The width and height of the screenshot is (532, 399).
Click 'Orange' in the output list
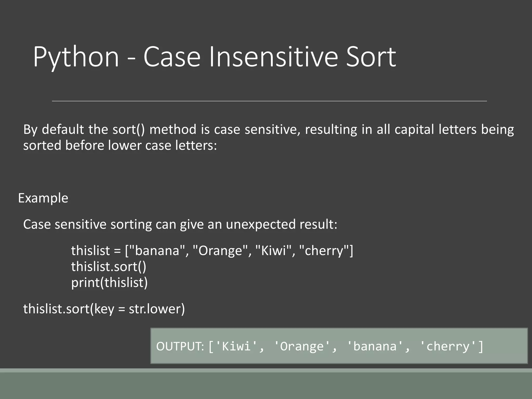pos(302,347)
